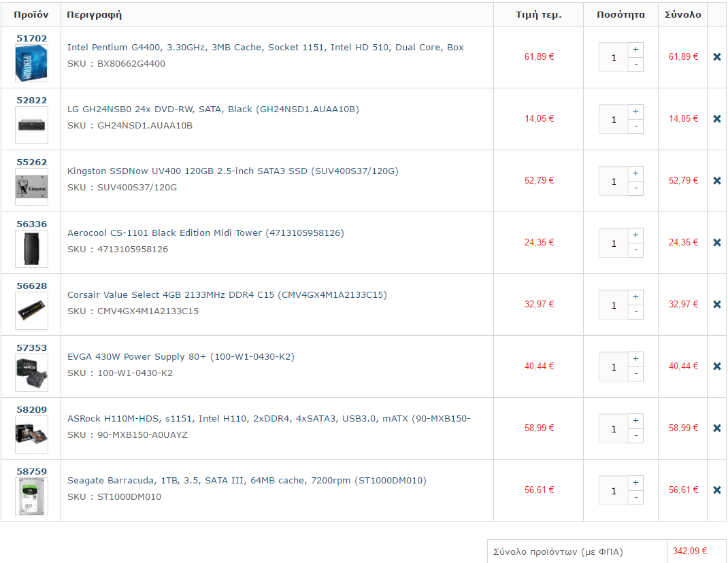
Task: Delete the Kingston SSDNow UV400 item
Action: 717,181
